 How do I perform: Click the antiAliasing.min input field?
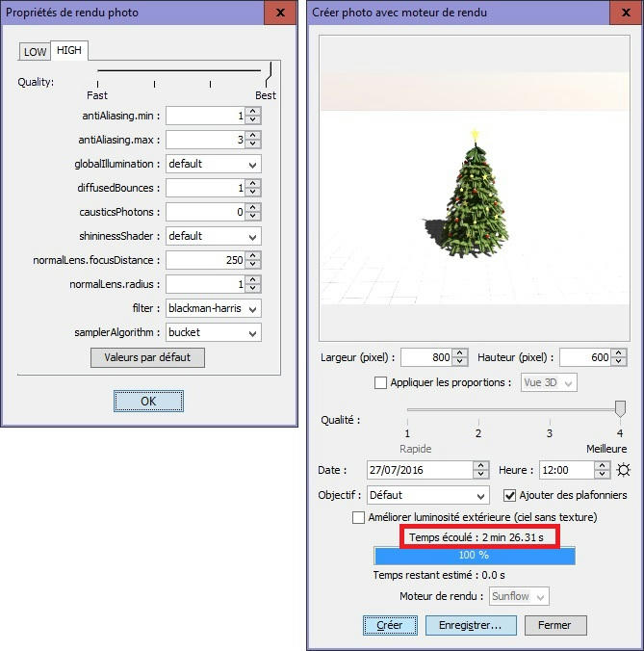pos(205,116)
